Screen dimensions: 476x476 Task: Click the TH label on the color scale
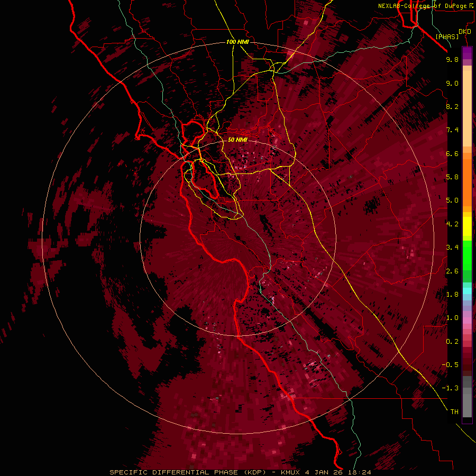pyautogui.click(x=454, y=412)
